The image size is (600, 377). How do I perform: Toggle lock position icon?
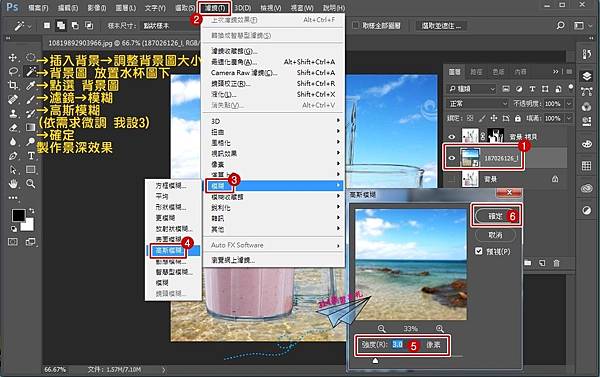(494, 118)
